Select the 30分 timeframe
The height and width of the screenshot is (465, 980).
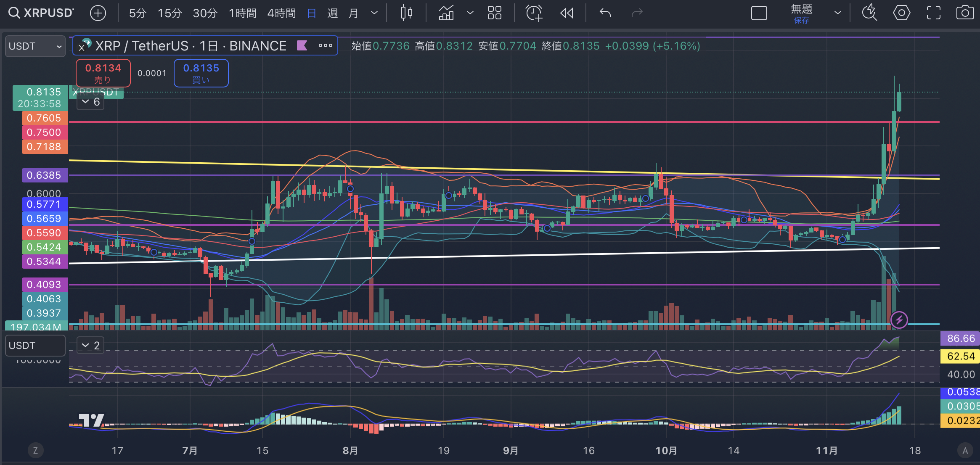tap(205, 13)
